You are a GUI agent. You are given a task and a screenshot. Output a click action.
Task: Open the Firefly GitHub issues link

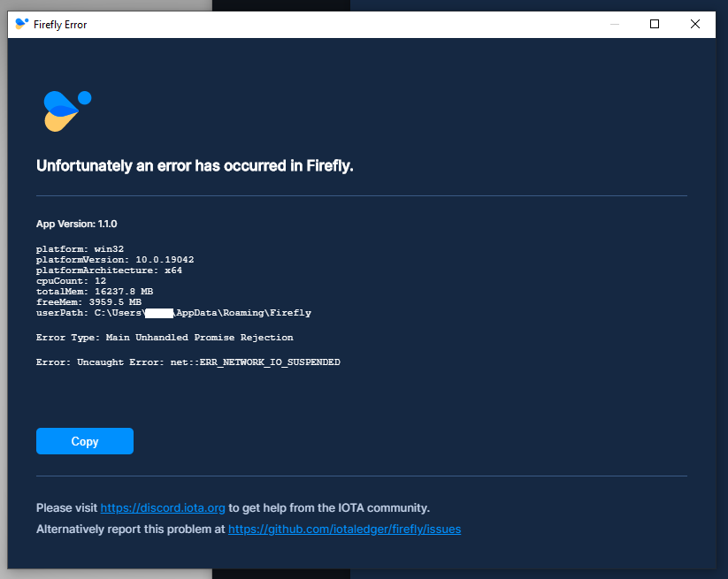tap(344, 529)
